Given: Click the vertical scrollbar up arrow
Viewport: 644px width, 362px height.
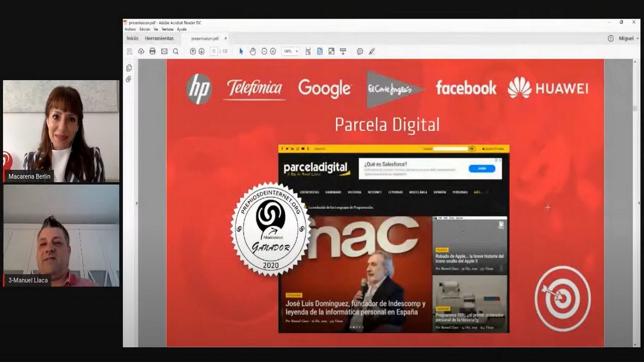Looking at the screenshot, I should (x=636, y=62).
